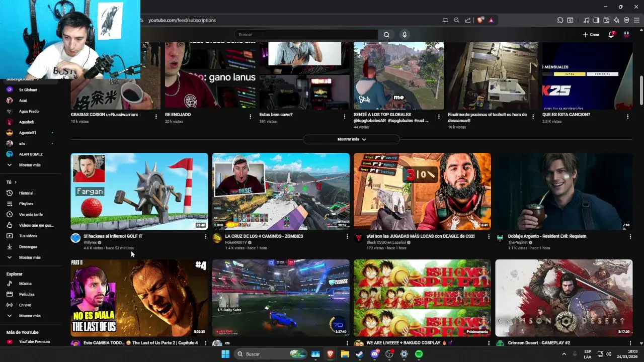
Task: Open Spotify from the taskbar
Action: 419,354
